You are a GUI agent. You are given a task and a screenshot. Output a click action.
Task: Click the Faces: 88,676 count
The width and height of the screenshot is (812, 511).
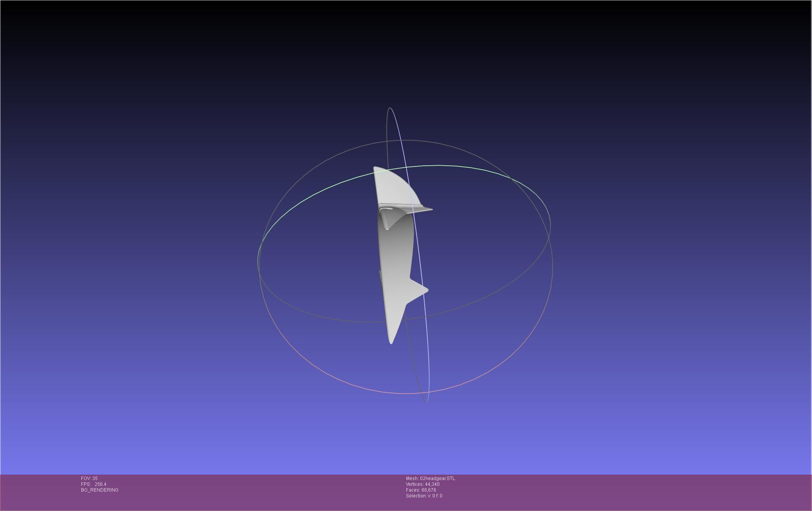click(x=421, y=490)
